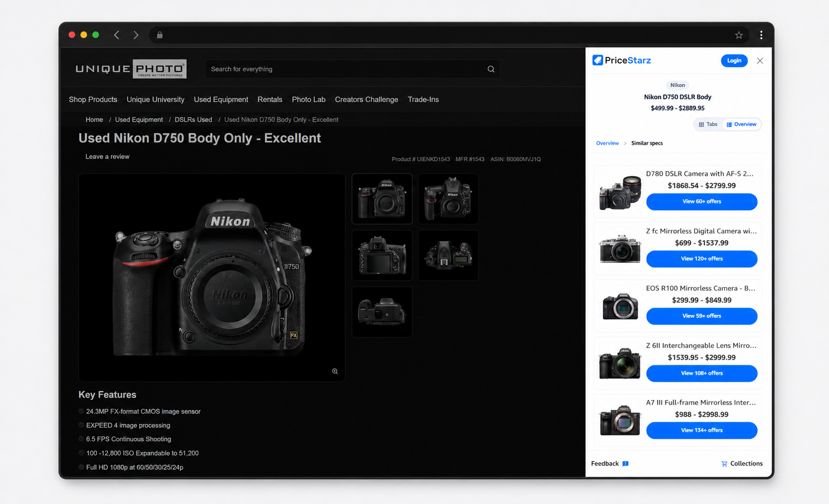829x504 pixels.
Task: Click the main Nikon D750 image
Action: pyautogui.click(x=212, y=278)
